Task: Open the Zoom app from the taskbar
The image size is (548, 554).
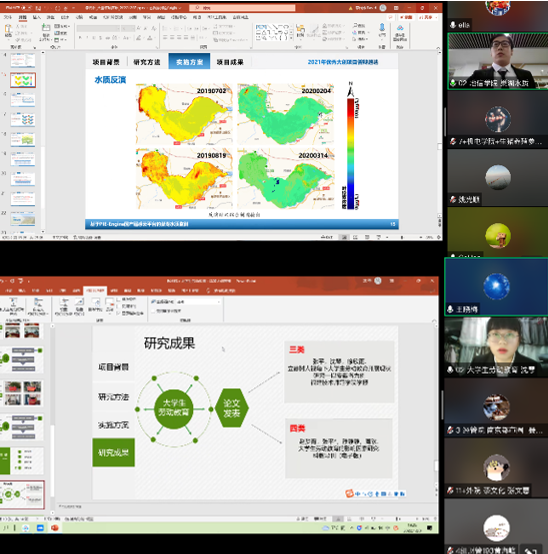Action: tap(40, 528)
